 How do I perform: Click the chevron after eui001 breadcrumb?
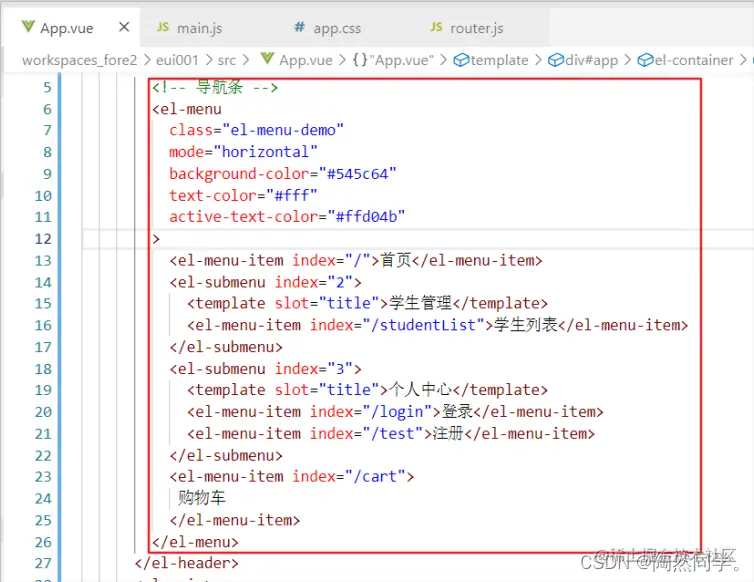tap(209, 60)
